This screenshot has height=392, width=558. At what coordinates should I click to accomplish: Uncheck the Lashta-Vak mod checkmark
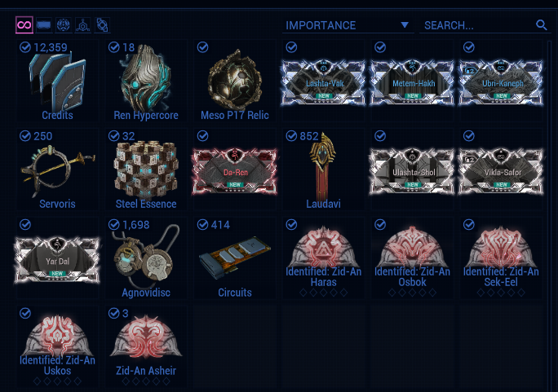tap(291, 47)
